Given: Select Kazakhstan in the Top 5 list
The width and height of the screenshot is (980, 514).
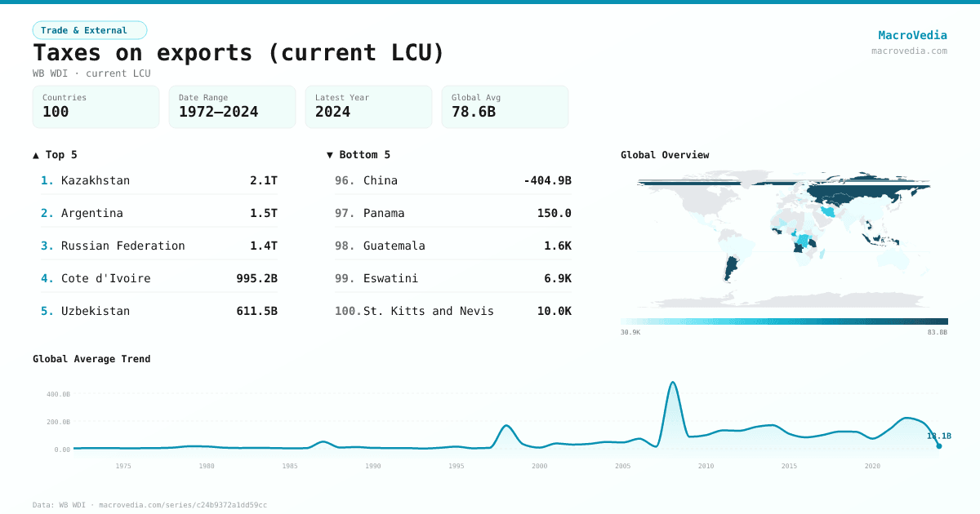Looking at the screenshot, I should [159, 180].
